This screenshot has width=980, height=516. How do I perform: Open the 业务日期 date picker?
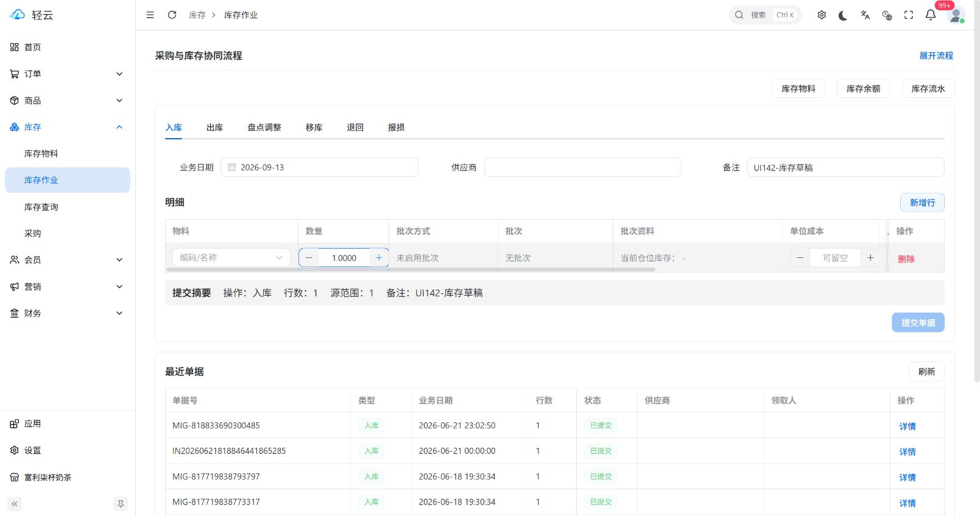(x=320, y=167)
